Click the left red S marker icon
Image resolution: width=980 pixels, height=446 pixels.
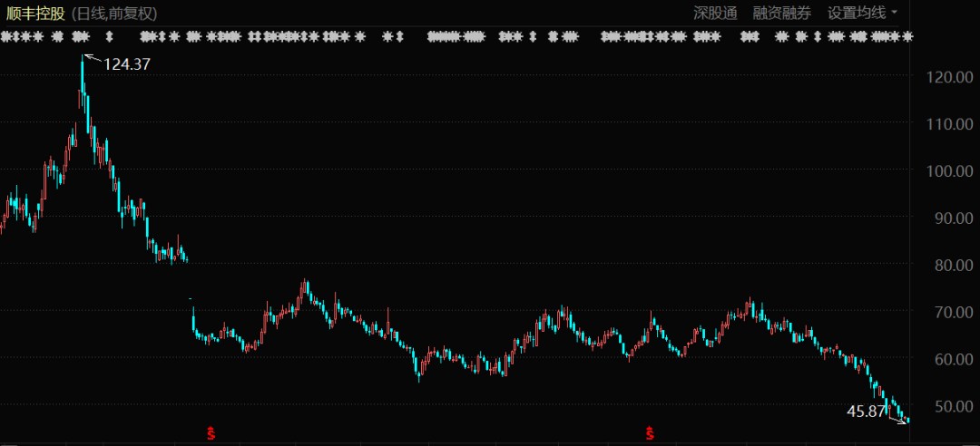[x=211, y=433]
